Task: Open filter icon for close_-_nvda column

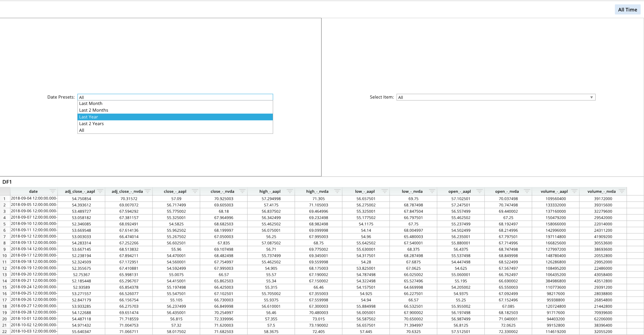Action: 242,191
